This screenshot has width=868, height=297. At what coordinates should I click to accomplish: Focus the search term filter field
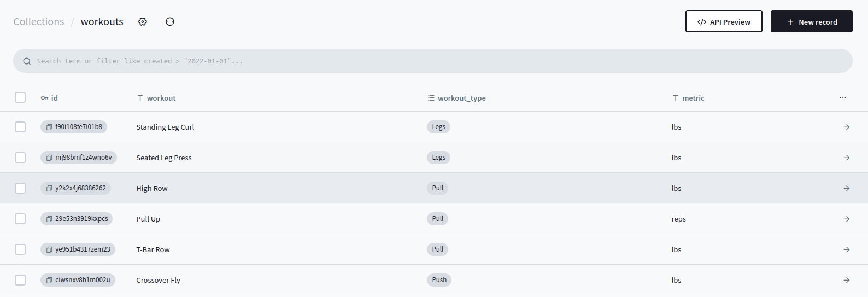(432, 61)
